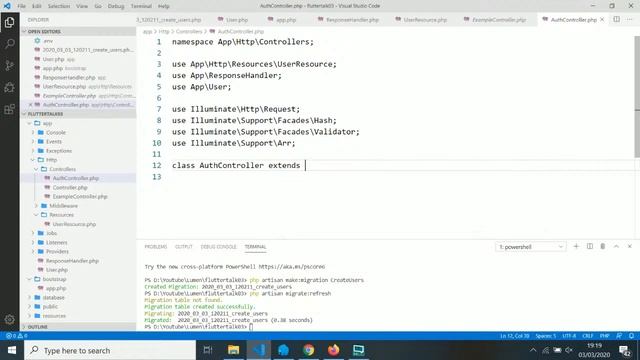The width and height of the screenshot is (640, 360).
Task: Open the Extensions view
Action: point(9,109)
